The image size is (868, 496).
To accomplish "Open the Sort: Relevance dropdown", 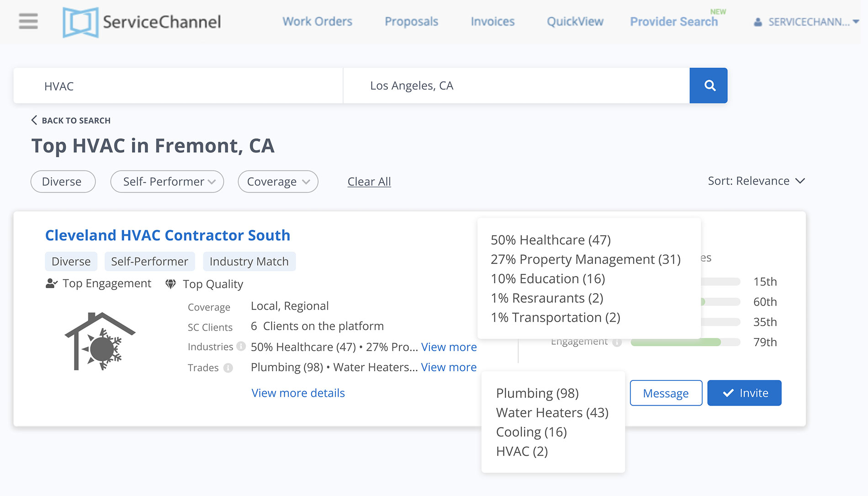I will tap(756, 181).
